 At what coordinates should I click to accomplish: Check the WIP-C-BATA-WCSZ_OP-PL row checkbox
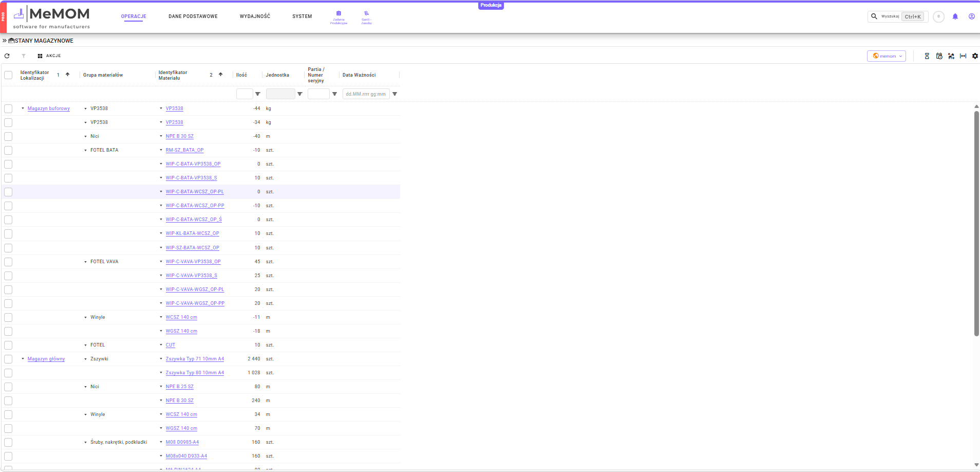click(8, 192)
